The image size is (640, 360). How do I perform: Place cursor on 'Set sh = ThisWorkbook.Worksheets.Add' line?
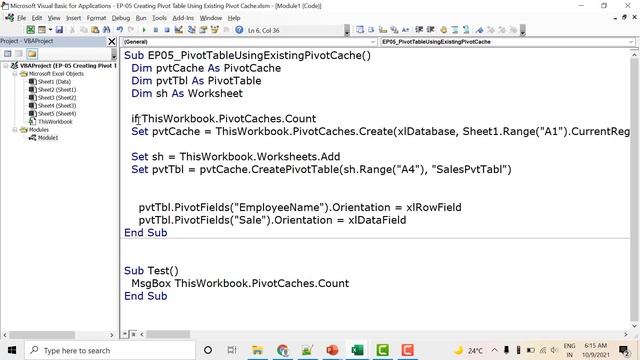click(236, 157)
